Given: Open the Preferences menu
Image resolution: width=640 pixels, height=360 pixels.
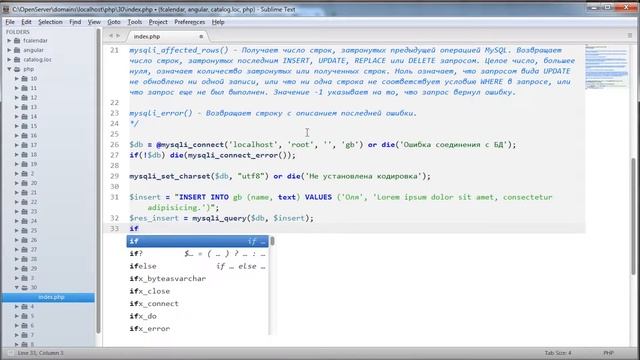Looking at the screenshot, I should pos(189,22).
